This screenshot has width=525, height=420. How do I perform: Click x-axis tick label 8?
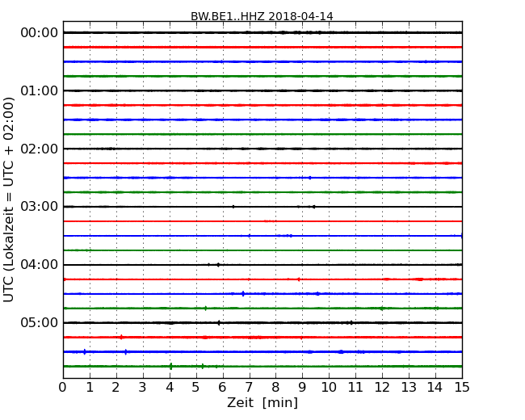275,388
